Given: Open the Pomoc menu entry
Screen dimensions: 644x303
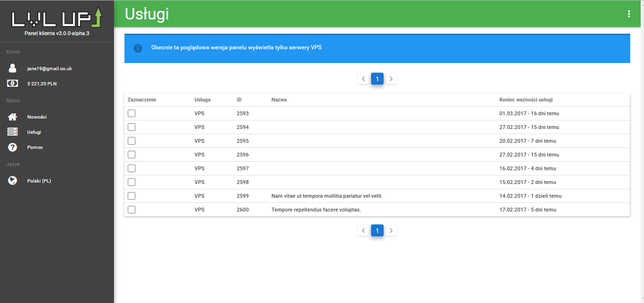Looking at the screenshot, I should [x=35, y=147].
